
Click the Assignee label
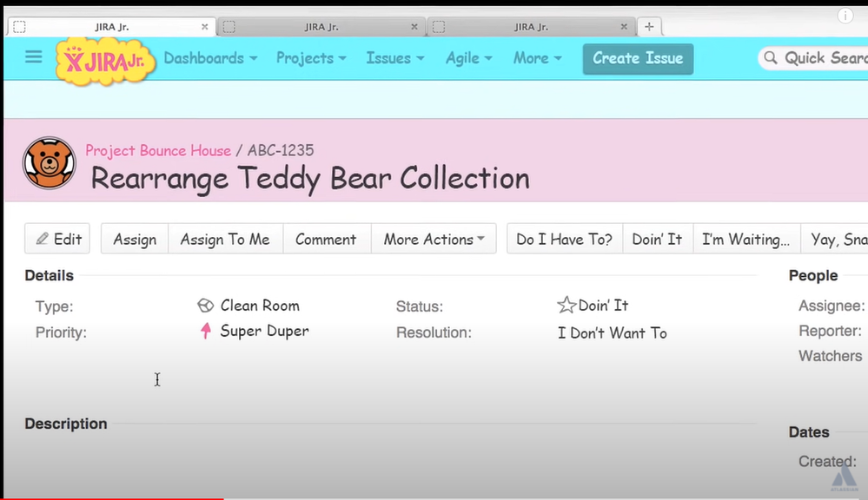[x=832, y=306]
